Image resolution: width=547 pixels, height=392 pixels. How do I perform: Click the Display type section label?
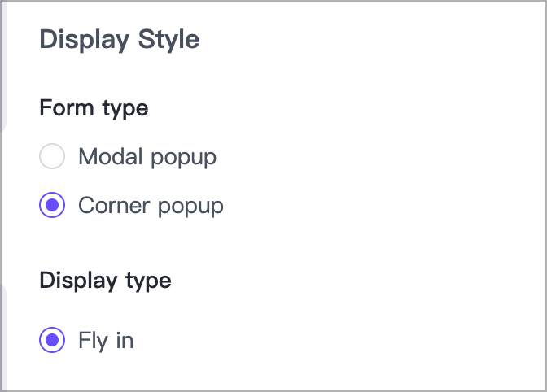coord(105,281)
